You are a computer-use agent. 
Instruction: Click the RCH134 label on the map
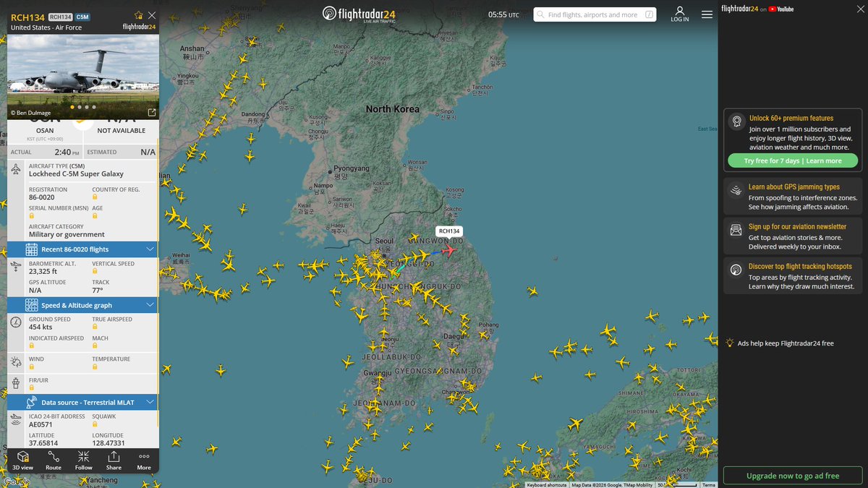click(x=449, y=231)
